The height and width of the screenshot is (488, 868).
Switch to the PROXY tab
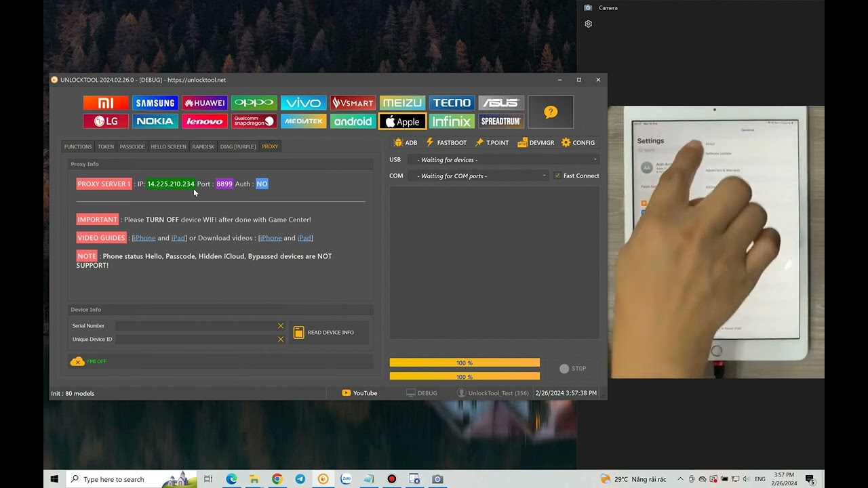click(x=270, y=146)
